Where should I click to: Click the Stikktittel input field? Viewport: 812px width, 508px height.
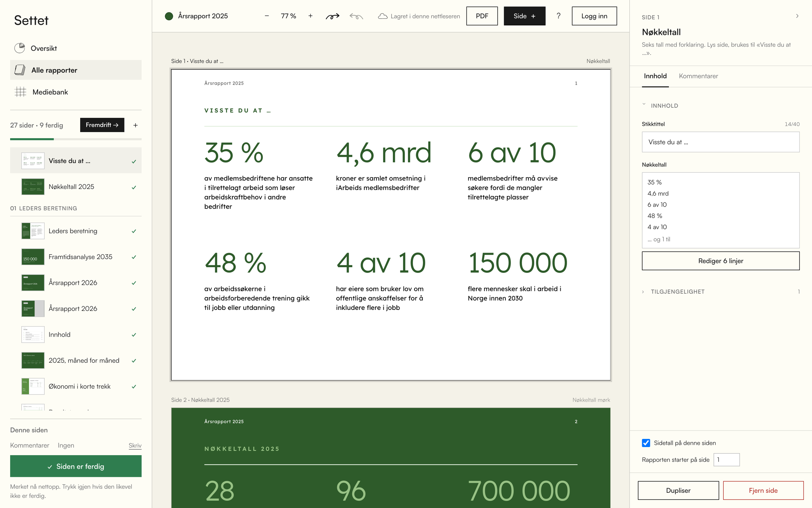click(x=721, y=142)
